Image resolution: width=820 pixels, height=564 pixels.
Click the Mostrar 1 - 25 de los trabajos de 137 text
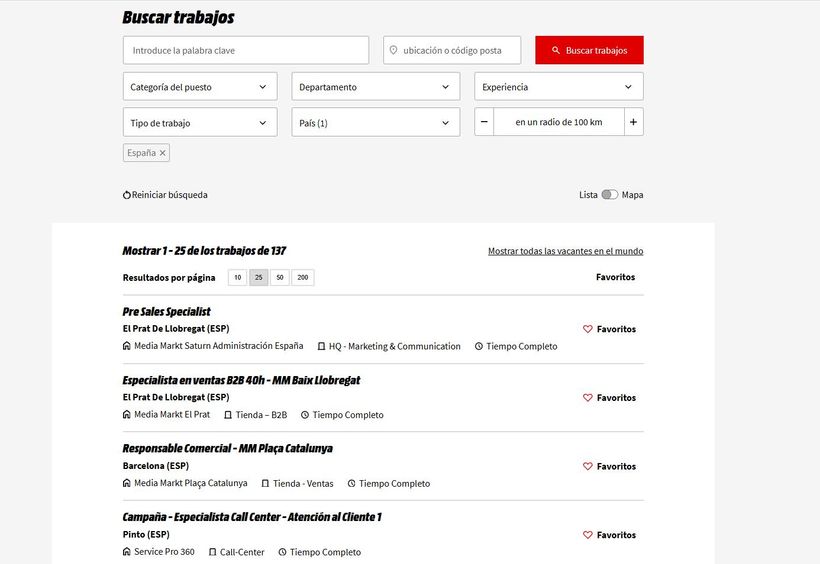(x=204, y=251)
